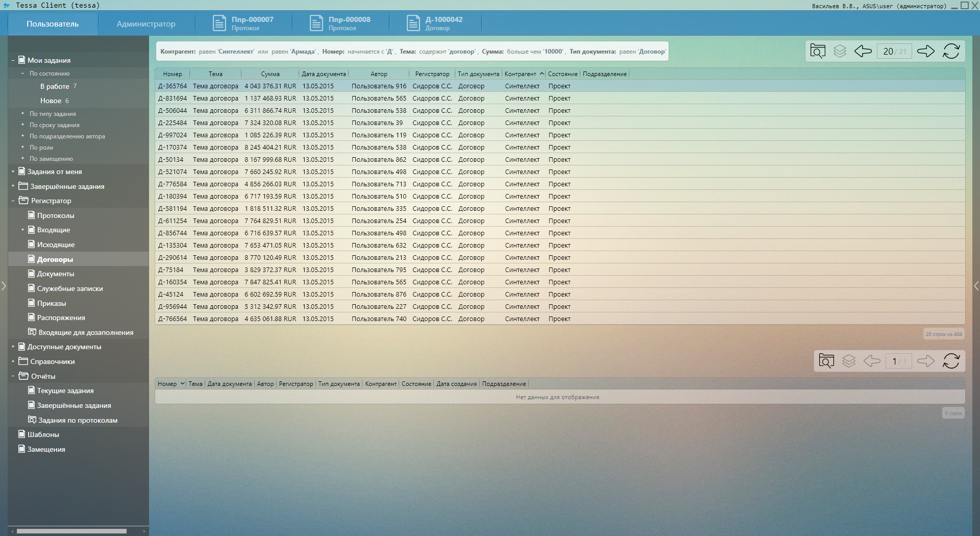Screen dimensions: 980x536
Task: Expand the Входящие folder node
Action: click(22, 230)
